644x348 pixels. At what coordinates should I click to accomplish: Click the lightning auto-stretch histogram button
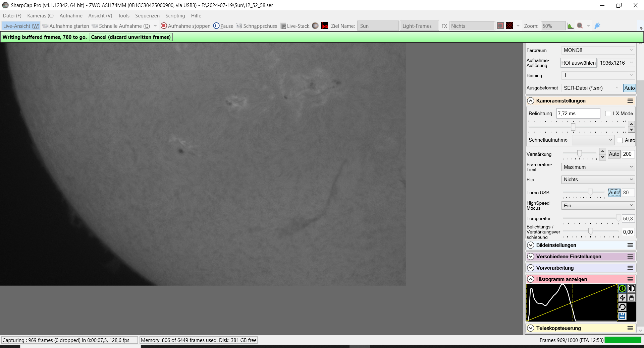point(622,298)
